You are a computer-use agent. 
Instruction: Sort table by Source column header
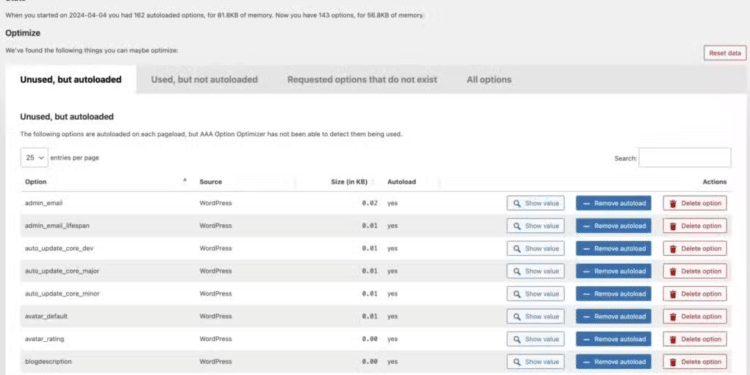pyautogui.click(x=210, y=182)
